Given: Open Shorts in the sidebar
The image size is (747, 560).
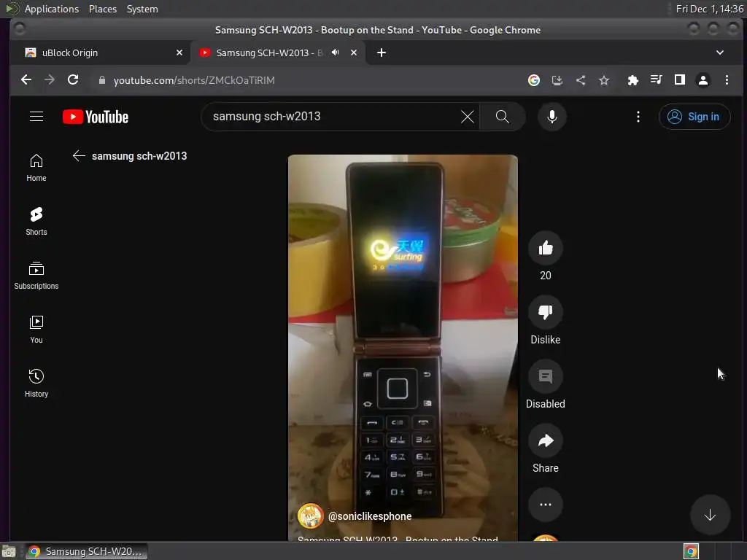Looking at the screenshot, I should point(36,222).
